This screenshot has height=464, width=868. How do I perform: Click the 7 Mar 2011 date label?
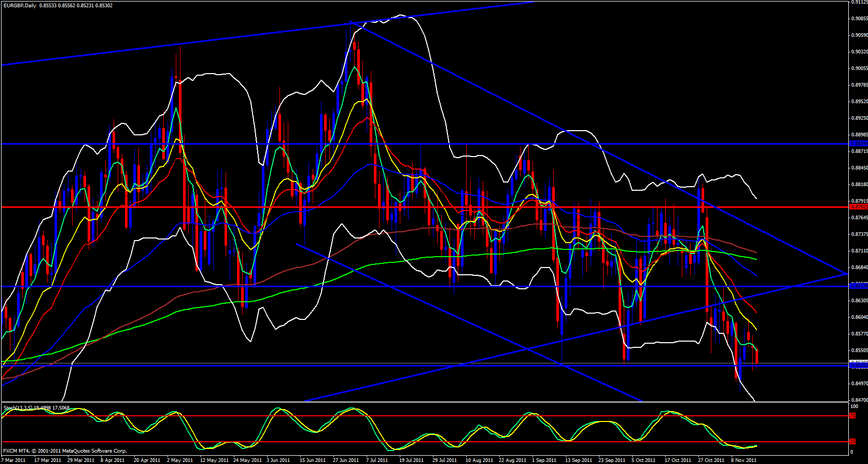point(13,460)
